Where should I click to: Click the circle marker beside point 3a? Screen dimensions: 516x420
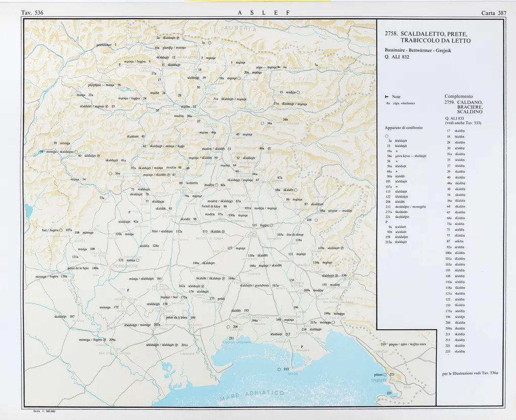coord(209,43)
